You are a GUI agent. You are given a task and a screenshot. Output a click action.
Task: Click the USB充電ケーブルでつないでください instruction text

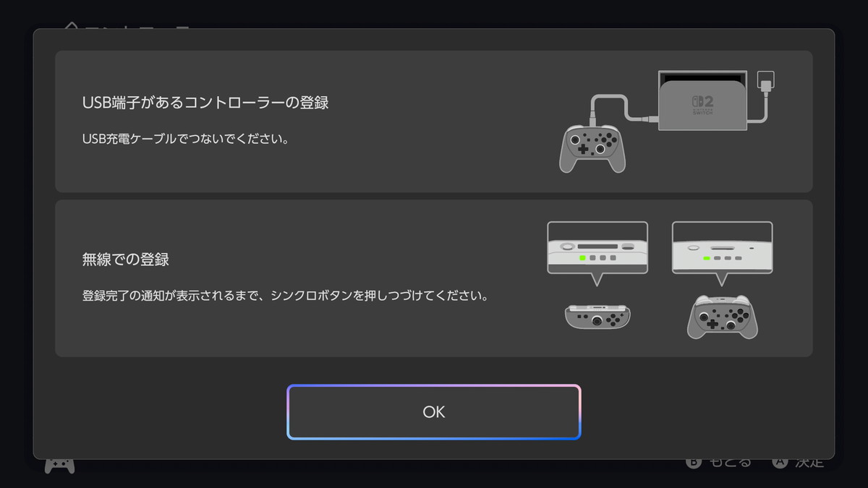(x=186, y=139)
